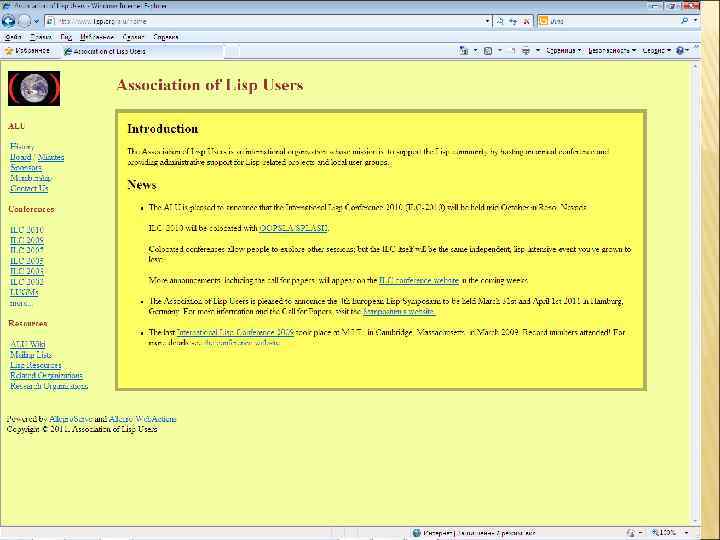Open the LUGMs sidebar link
The width and height of the screenshot is (720, 540).
click(24, 292)
